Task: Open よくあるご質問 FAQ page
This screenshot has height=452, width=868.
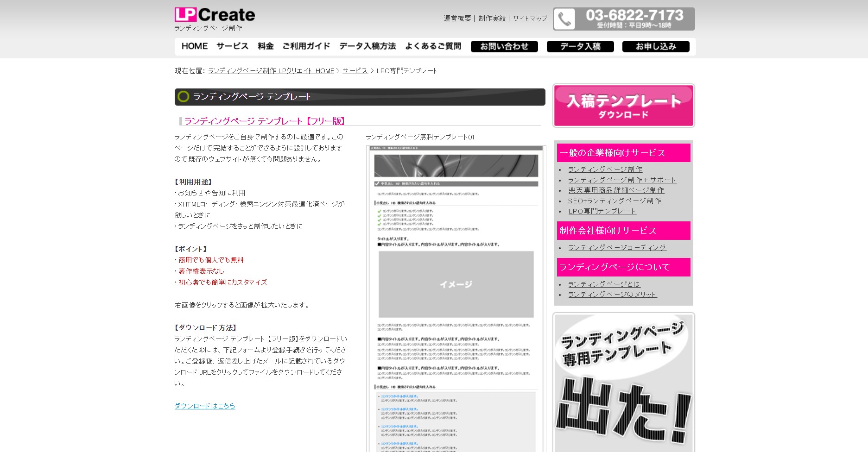Action: pyautogui.click(x=433, y=46)
